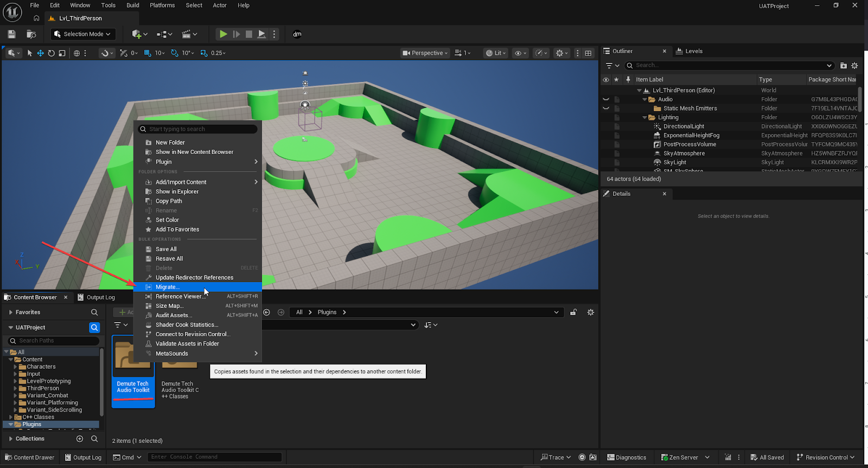868x468 pixels.
Task: Open grid snap size 10 dropdown
Action: (160, 53)
